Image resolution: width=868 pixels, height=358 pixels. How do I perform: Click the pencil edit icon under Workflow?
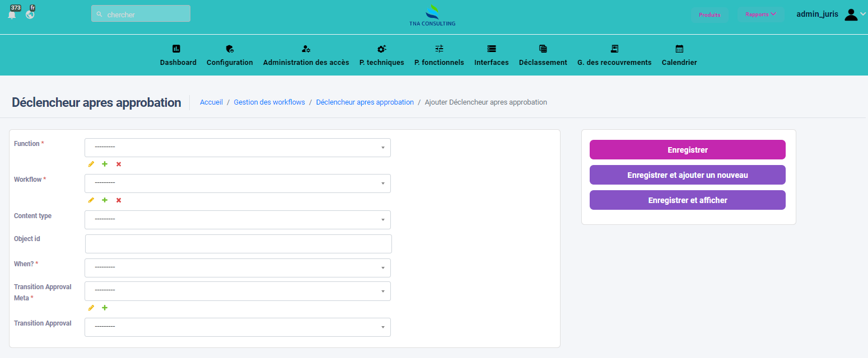pos(91,200)
